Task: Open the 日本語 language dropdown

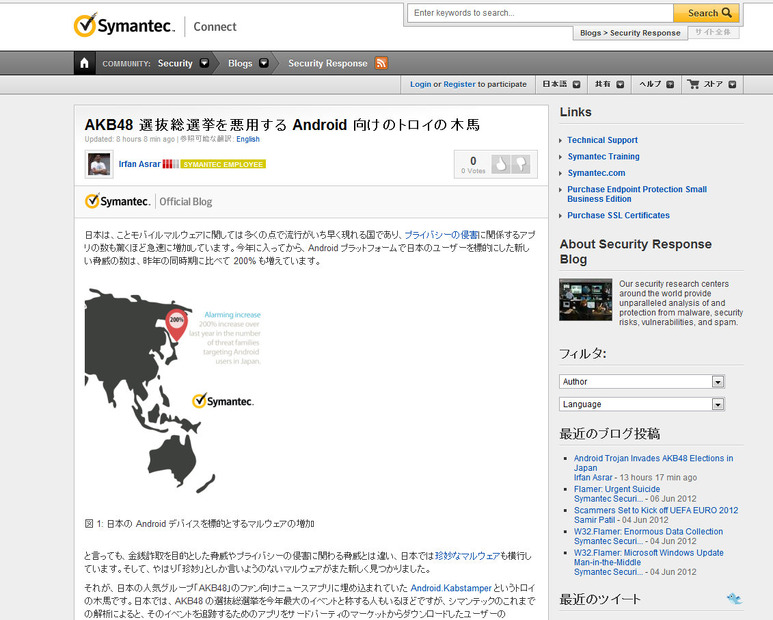Action: (561, 84)
